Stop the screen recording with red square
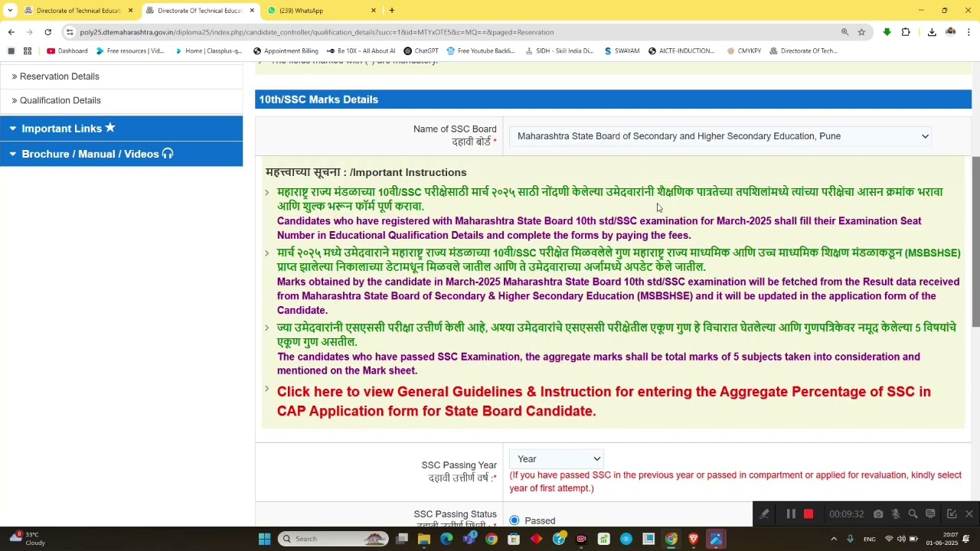This screenshot has width=980, height=551. (x=808, y=514)
